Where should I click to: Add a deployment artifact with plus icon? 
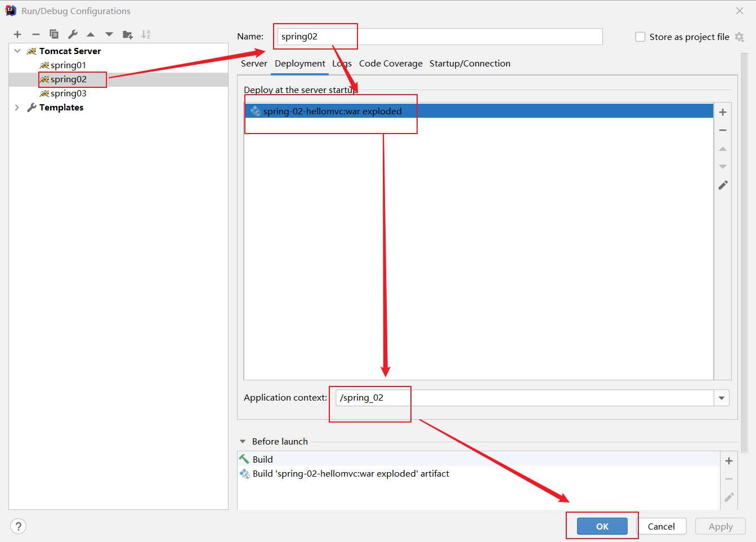click(x=723, y=112)
